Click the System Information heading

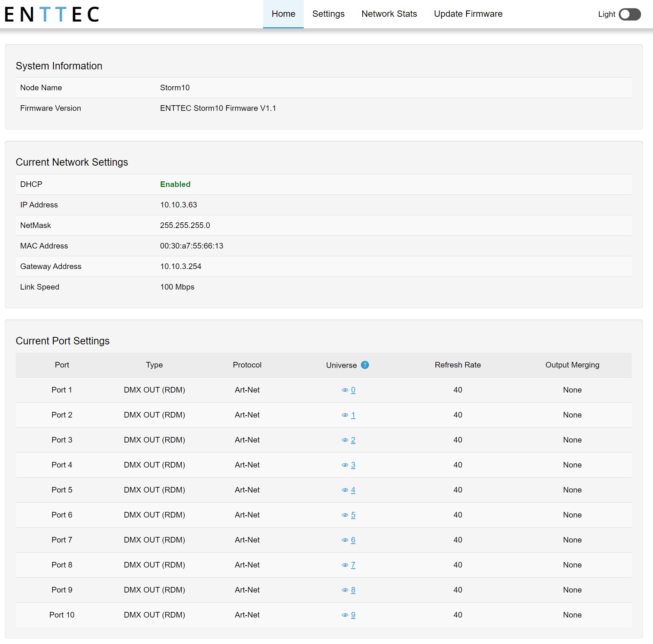click(59, 66)
